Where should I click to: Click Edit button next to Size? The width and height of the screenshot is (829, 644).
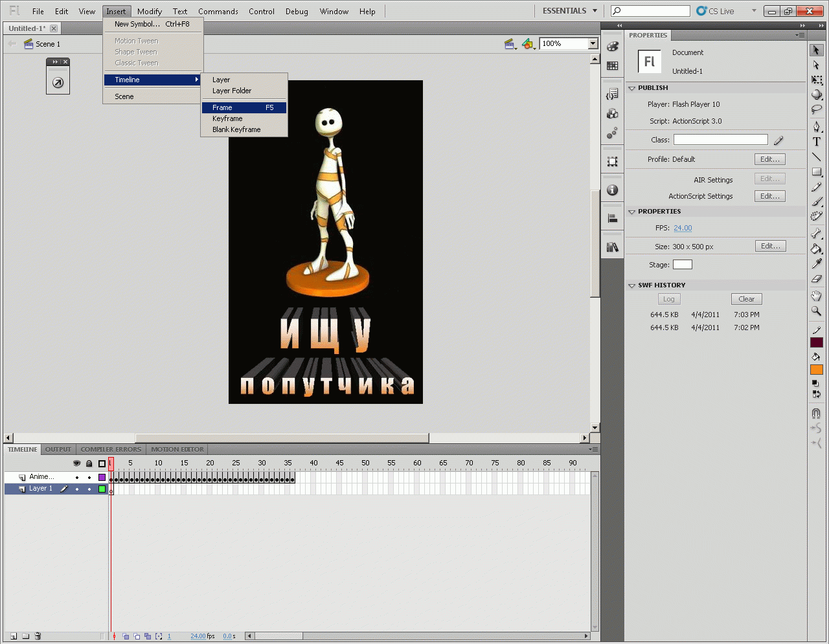[771, 246]
